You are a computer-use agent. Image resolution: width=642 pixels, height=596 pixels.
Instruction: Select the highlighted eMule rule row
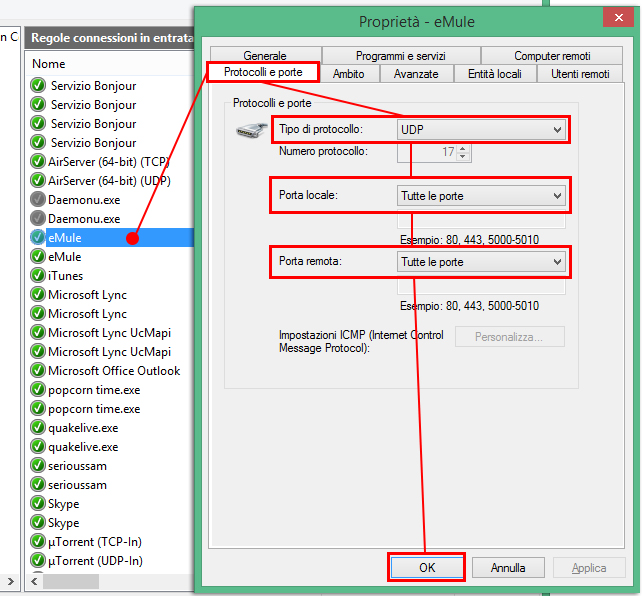pyautogui.click(x=111, y=237)
